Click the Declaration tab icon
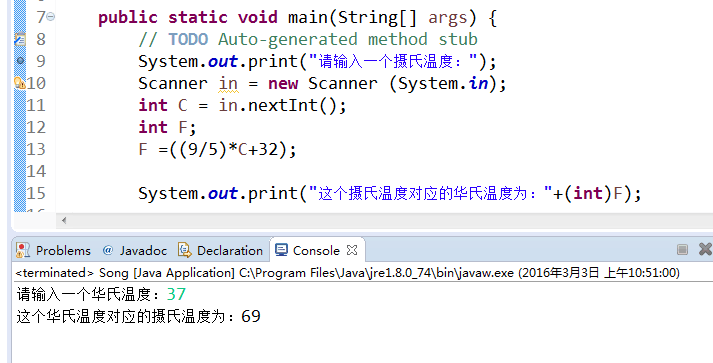This screenshot has width=713, height=363. tap(184, 250)
